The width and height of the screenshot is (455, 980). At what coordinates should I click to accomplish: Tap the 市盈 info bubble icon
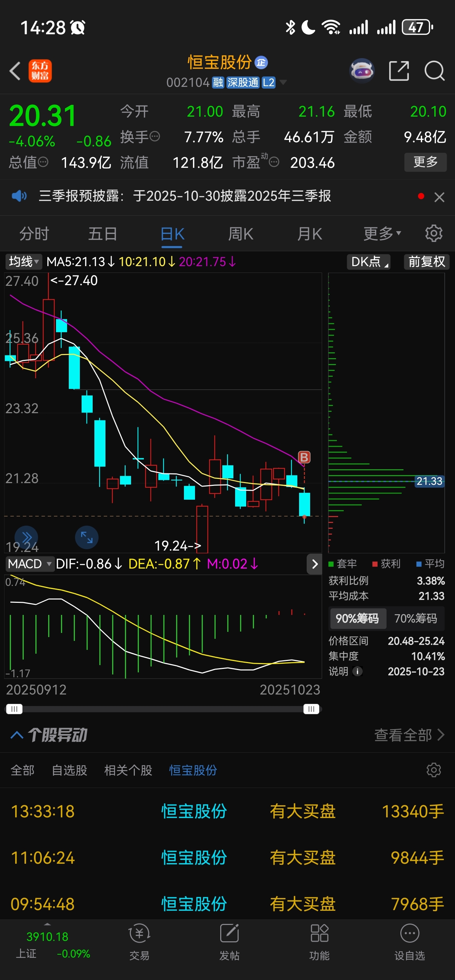click(x=274, y=162)
